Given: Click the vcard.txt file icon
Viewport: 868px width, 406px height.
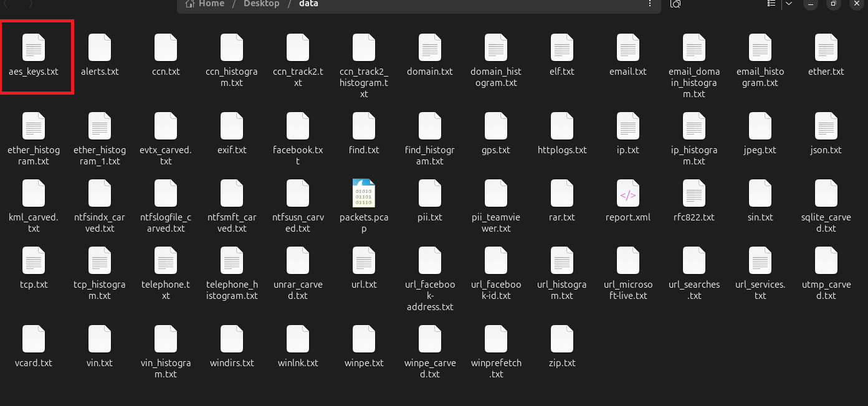Looking at the screenshot, I should point(34,339).
